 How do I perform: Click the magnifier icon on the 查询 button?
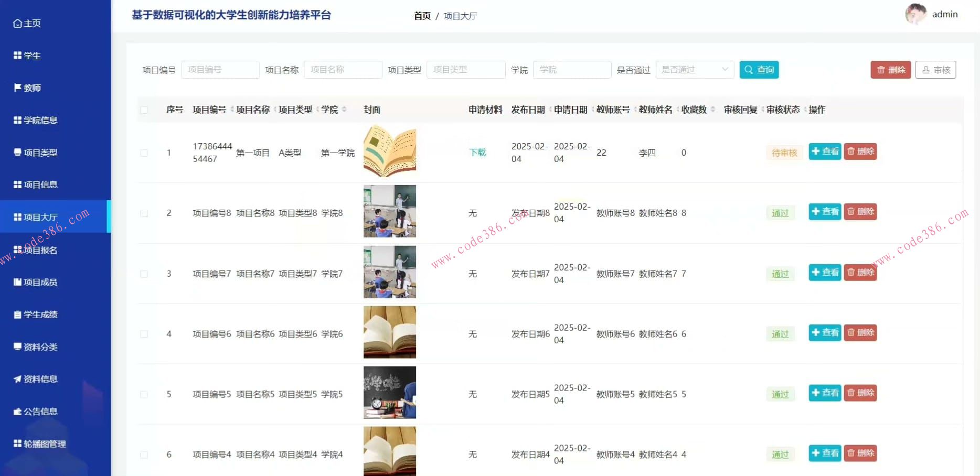pos(749,69)
